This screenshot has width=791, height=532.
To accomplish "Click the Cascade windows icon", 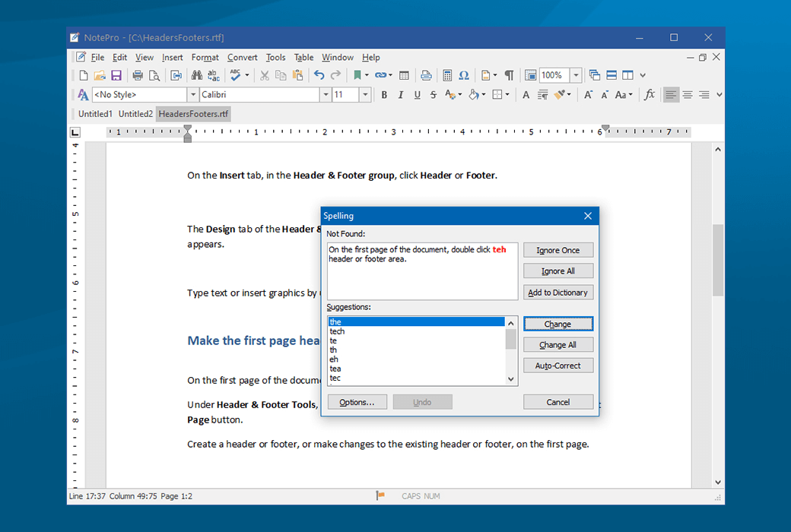I will pyautogui.click(x=595, y=76).
